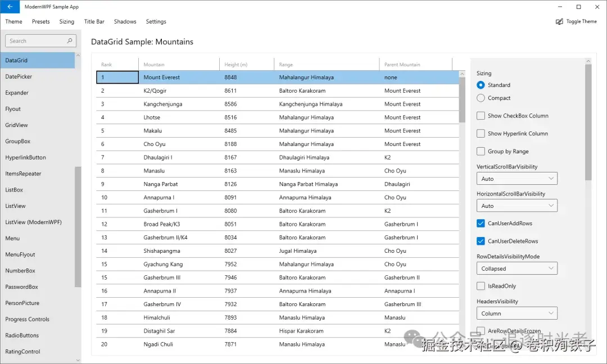Uncheck the CanUserDeleteRows checkbox
This screenshot has height=364, width=607.
tap(481, 241)
